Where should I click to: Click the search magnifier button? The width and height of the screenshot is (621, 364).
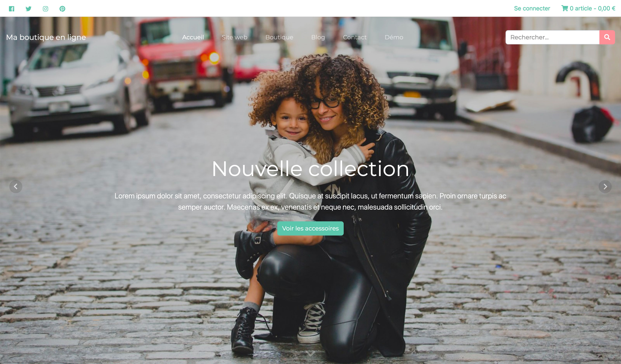[x=607, y=37]
